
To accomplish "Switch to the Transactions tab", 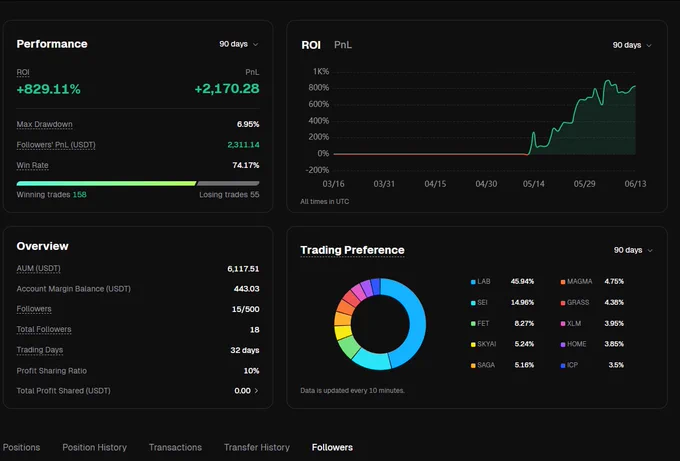I will 175,447.
